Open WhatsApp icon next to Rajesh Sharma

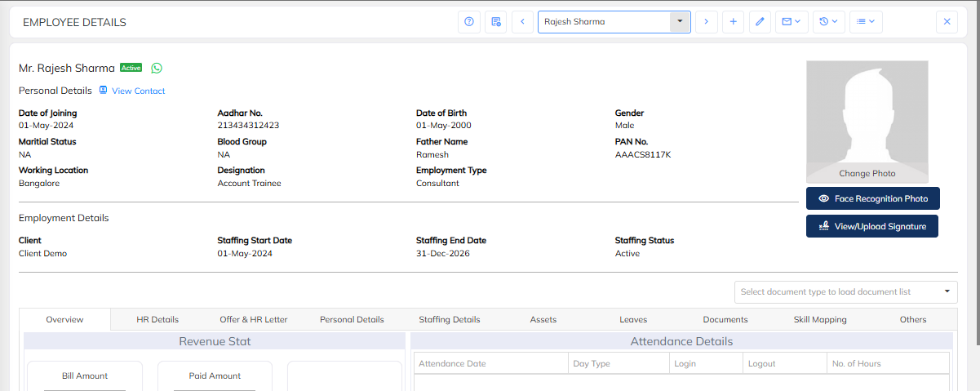click(x=157, y=68)
